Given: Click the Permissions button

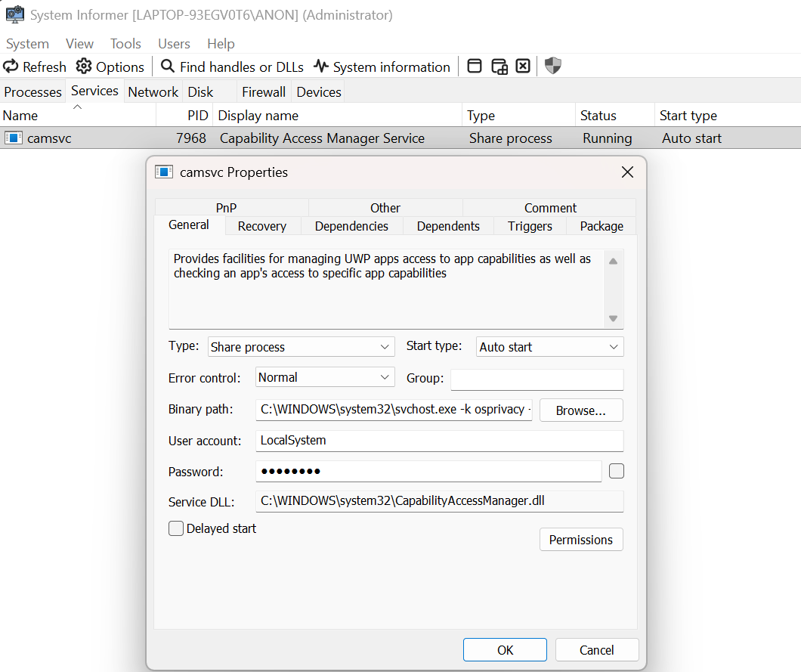Looking at the screenshot, I should [580, 540].
